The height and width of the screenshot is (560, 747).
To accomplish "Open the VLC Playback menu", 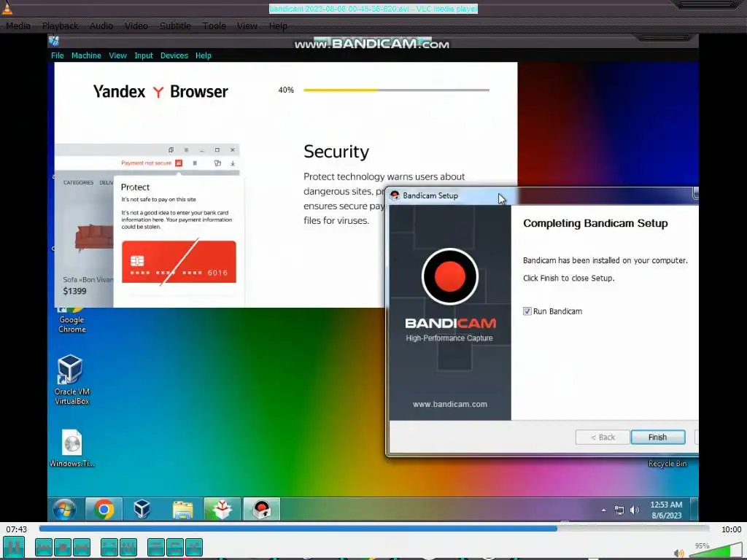I will 60,26.
